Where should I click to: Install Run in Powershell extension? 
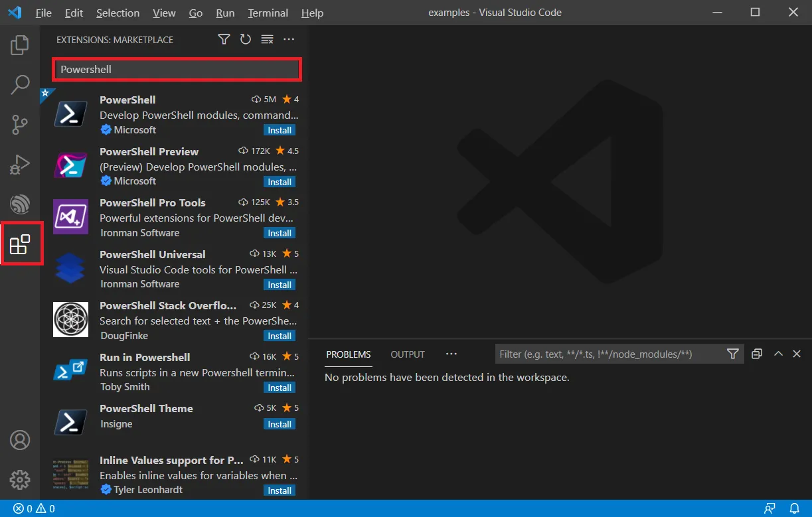(x=280, y=388)
